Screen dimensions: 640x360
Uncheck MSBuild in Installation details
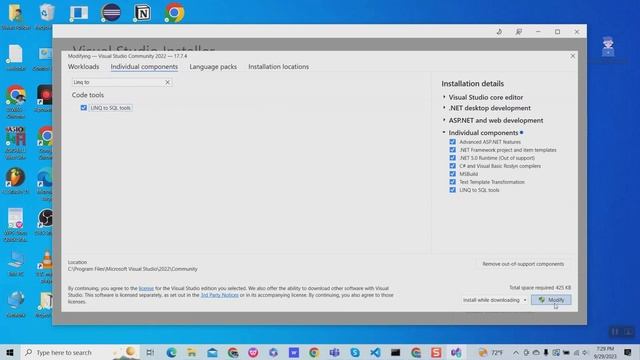tap(452, 174)
